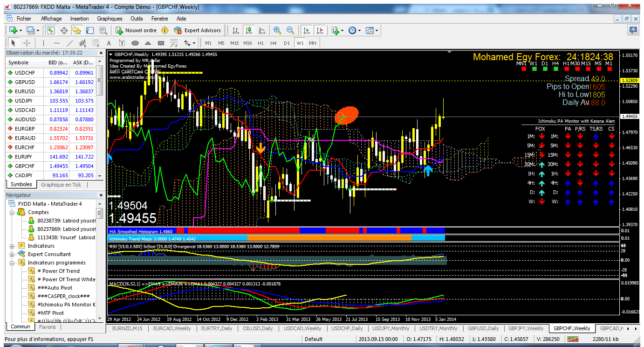Click the yellow diamond MetaEditor icon
The image size is (644, 347).
pyautogui.click(x=164, y=30)
